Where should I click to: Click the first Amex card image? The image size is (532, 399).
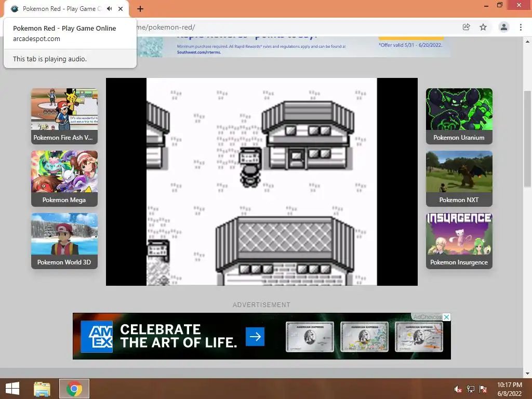point(310,337)
